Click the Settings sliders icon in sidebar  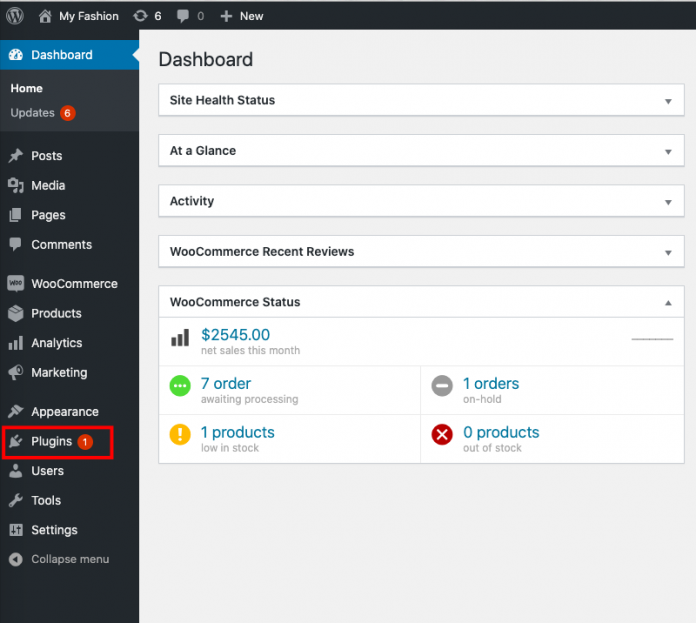click(x=15, y=530)
